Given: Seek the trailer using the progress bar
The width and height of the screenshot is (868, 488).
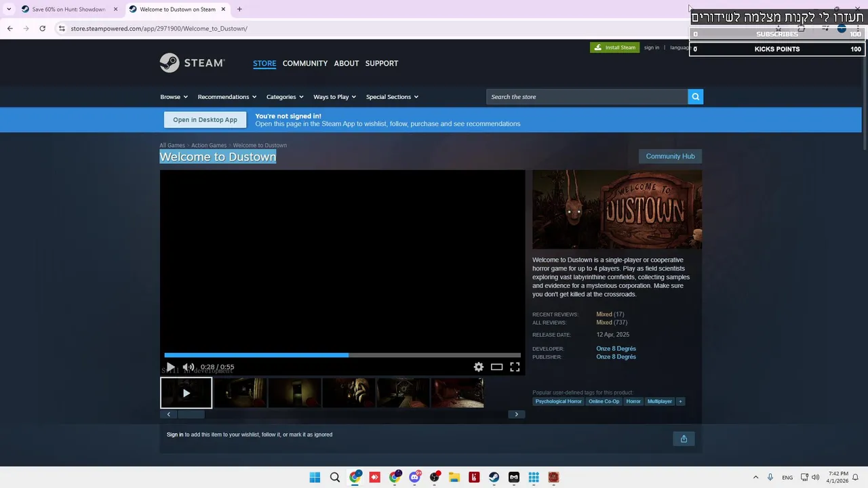Looking at the screenshot, I should click(342, 354).
